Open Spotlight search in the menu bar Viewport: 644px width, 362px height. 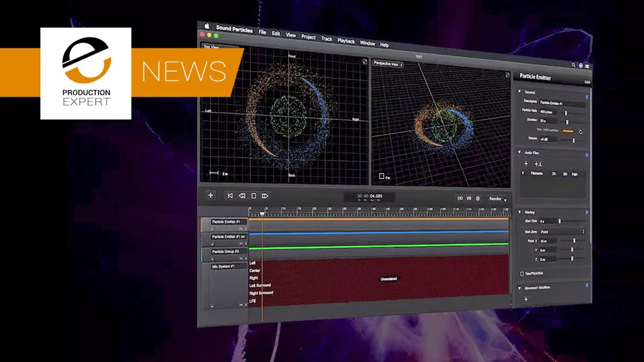tap(574, 65)
